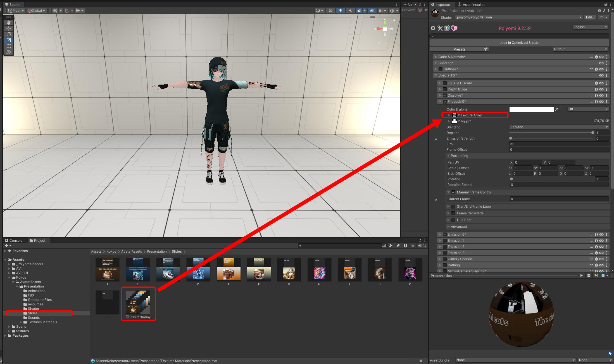614x364 pixels.
Task: Switch to the Asset installer tab
Action: 471,4
